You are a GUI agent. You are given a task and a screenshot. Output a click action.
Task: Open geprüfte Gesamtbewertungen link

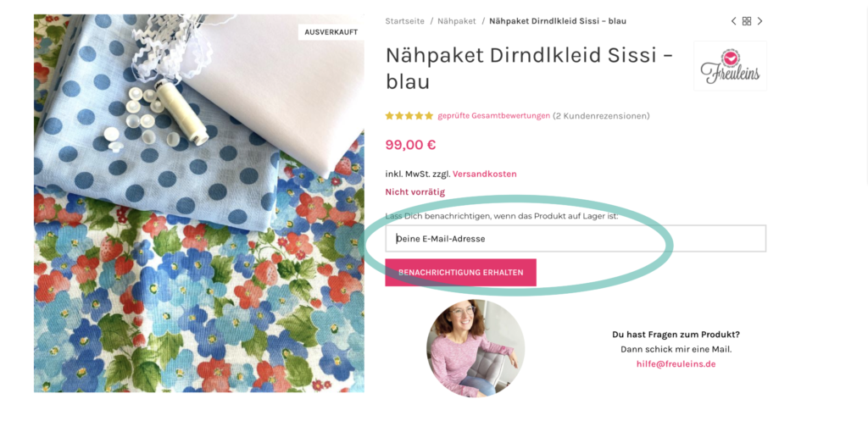(x=493, y=116)
